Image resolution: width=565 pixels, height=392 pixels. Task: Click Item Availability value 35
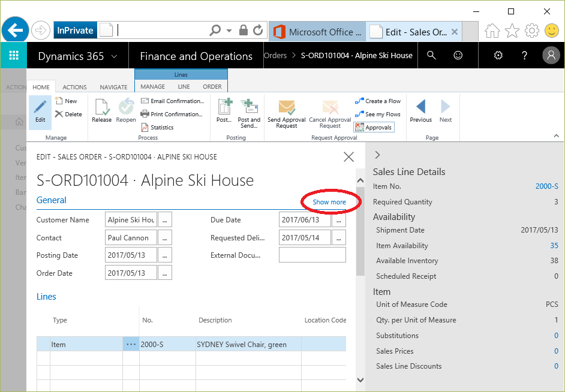(554, 246)
